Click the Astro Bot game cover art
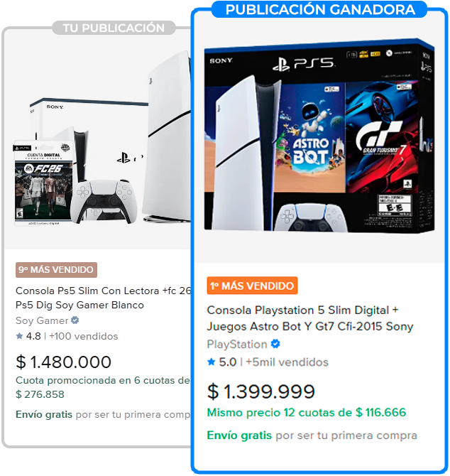The width and height of the screenshot is (450, 476). [312, 138]
